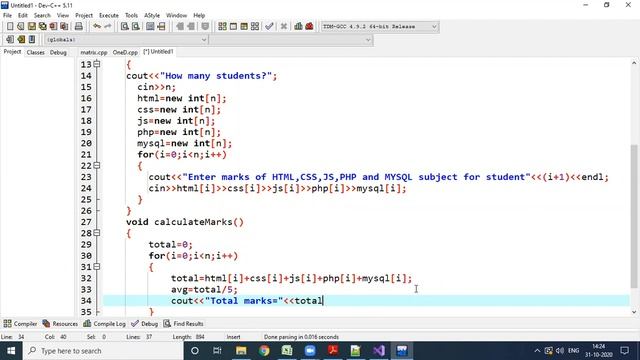
Task: Click the Compile and Run toolbar icon
Action: point(244,27)
